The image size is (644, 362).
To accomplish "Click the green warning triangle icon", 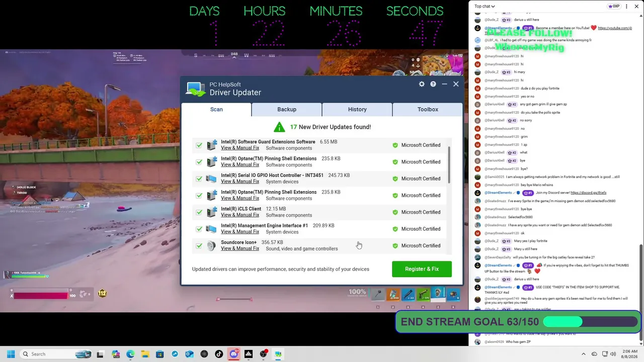I will pos(279,127).
